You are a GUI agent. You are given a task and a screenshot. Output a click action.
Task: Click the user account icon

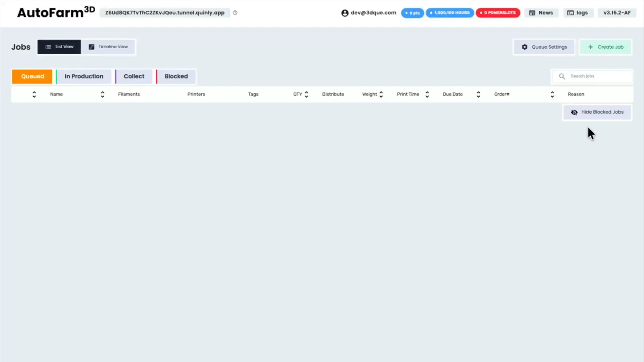click(x=344, y=13)
